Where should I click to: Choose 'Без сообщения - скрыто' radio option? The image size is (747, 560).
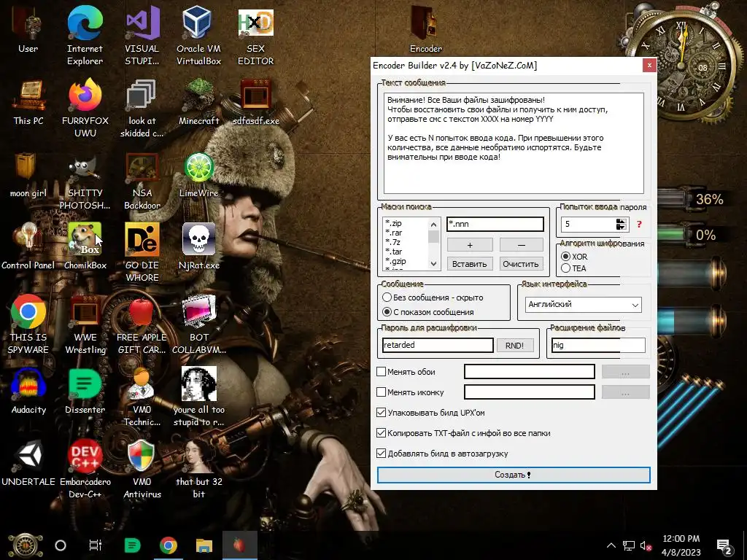tap(387, 297)
